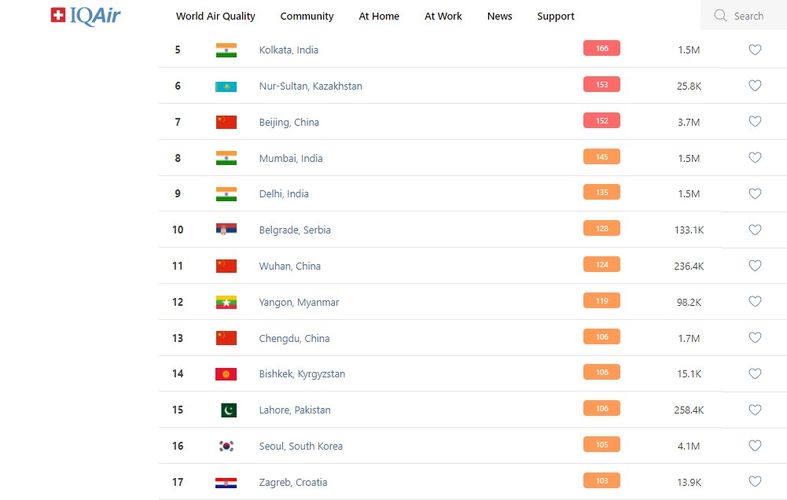Favorite Kolkata, India with heart icon
This screenshot has width=787, height=500.
(755, 50)
